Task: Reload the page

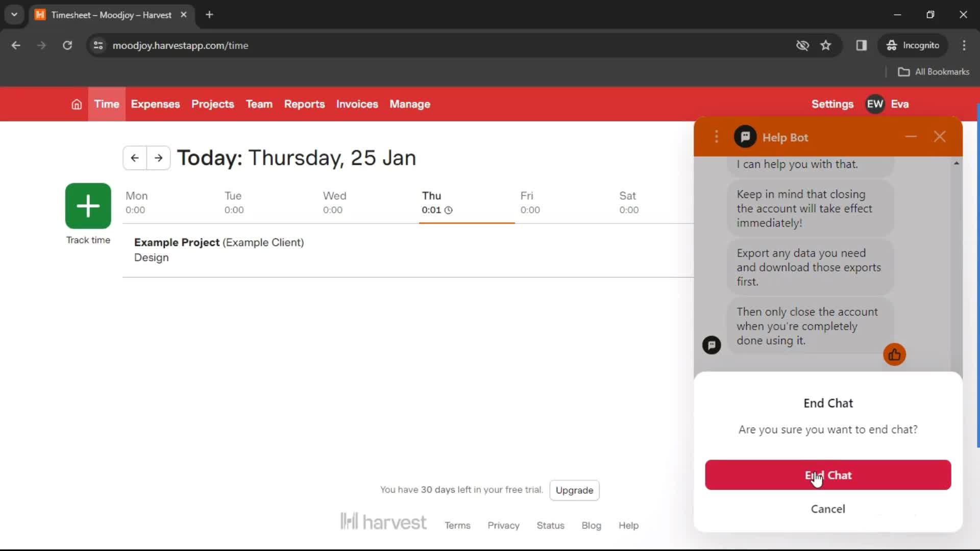Action: [x=67, y=45]
